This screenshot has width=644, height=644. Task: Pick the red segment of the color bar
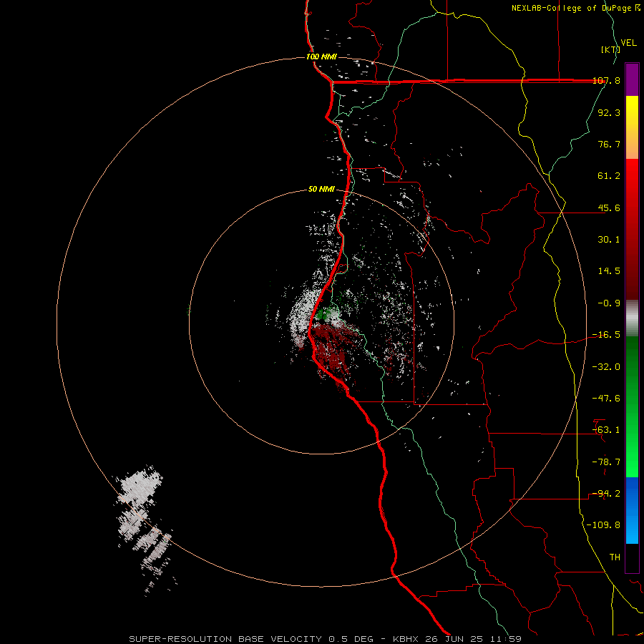[x=632, y=229]
